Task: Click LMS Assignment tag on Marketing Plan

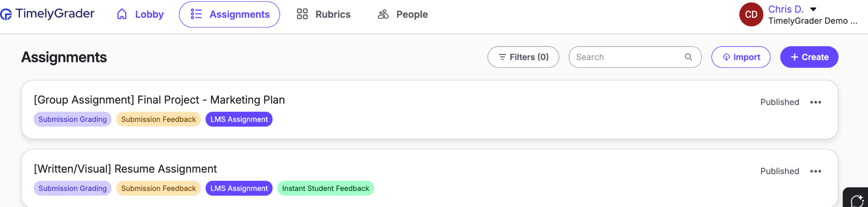Action: click(x=239, y=119)
